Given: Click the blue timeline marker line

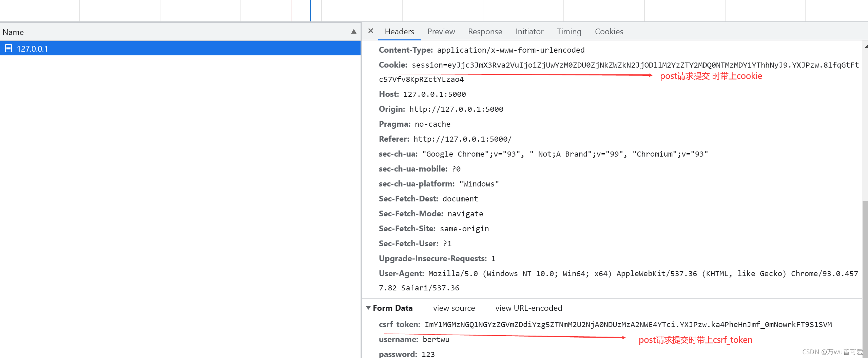Looking at the screenshot, I should pyautogui.click(x=310, y=11).
